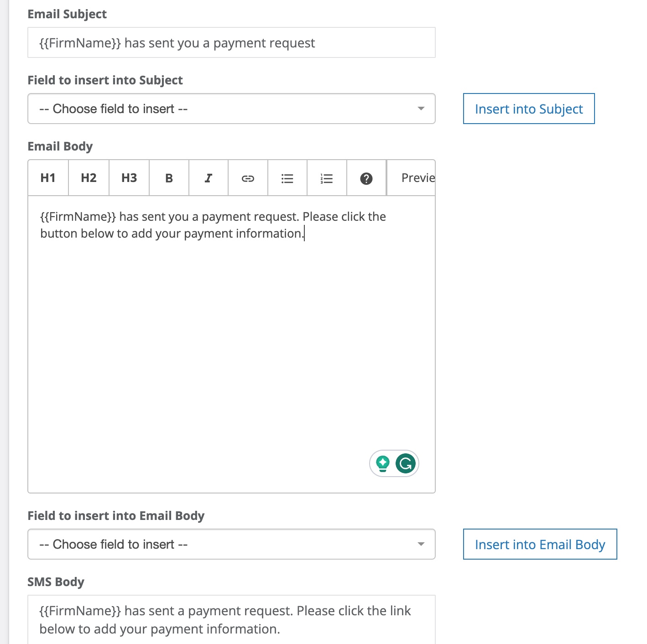Switch to the Preview tab
647x644 pixels.
pyautogui.click(x=417, y=178)
